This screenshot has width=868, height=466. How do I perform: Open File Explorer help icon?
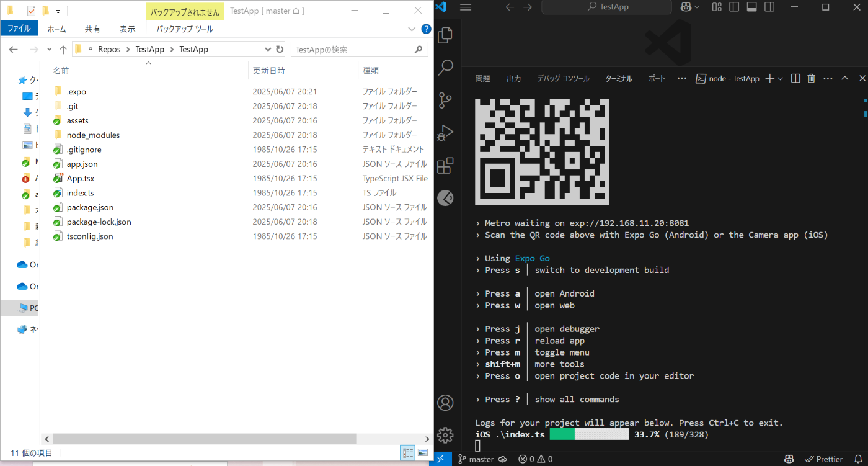click(426, 29)
